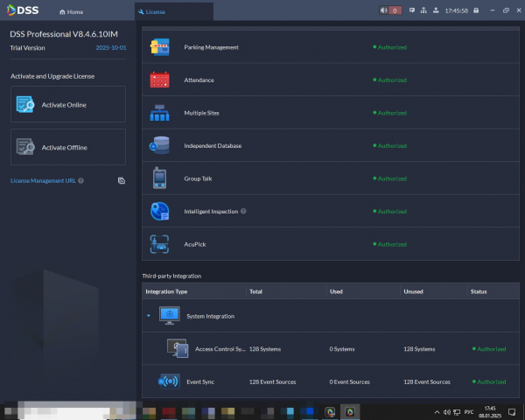Click the Activate Online icon
525x420 pixels.
click(x=25, y=104)
